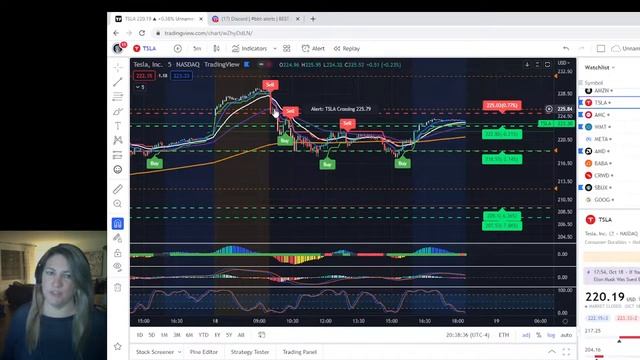
Task: Open the indicator templates grid icon
Action: [x=287, y=48]
